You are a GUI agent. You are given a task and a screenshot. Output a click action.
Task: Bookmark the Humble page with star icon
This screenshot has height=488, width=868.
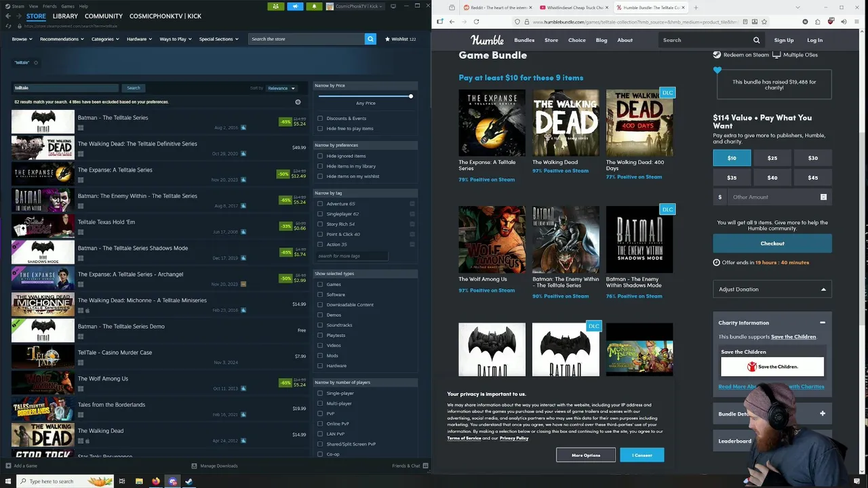pos(764,22)
